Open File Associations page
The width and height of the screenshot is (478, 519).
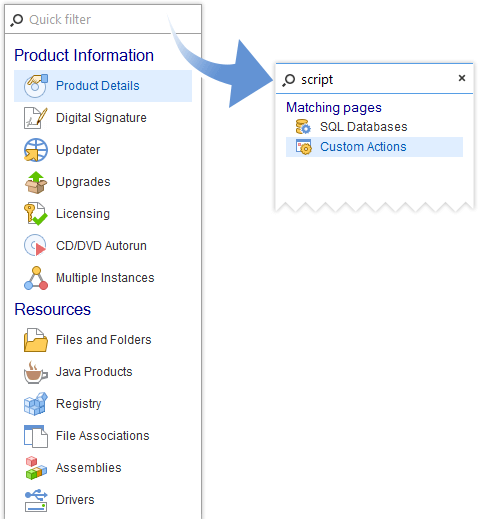point(103,436)
